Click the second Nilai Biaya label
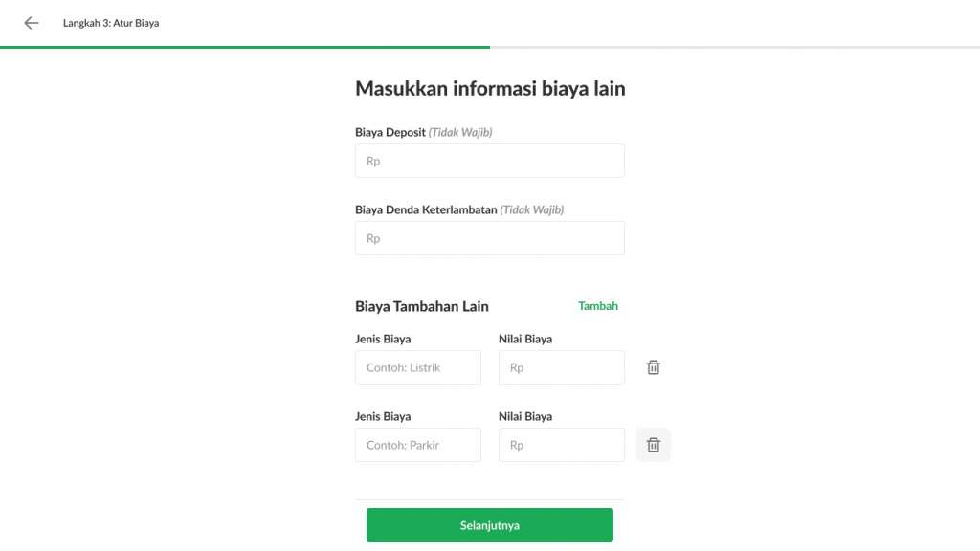The height and width of the screenshot is (551, 980). click(525, 416)
